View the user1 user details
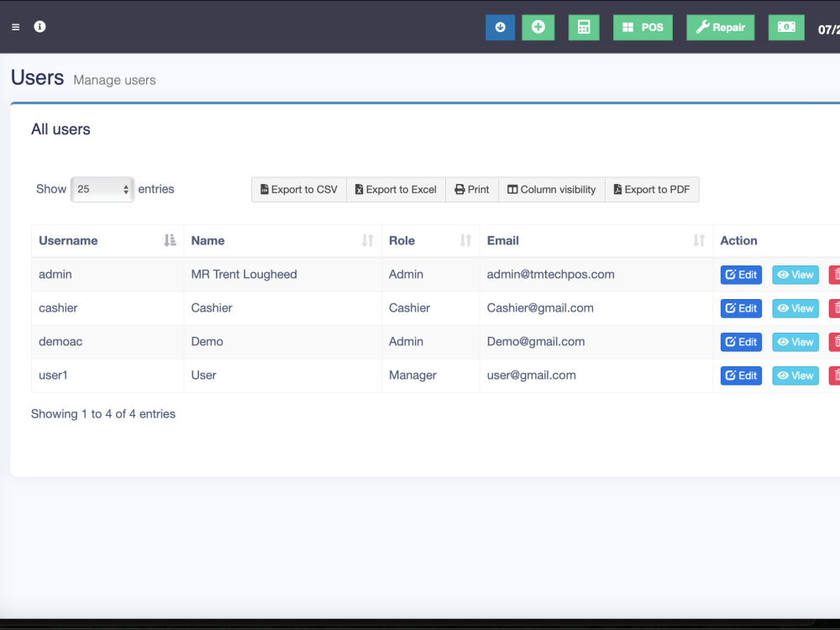The image size is (840, 630). click(795, 376)
